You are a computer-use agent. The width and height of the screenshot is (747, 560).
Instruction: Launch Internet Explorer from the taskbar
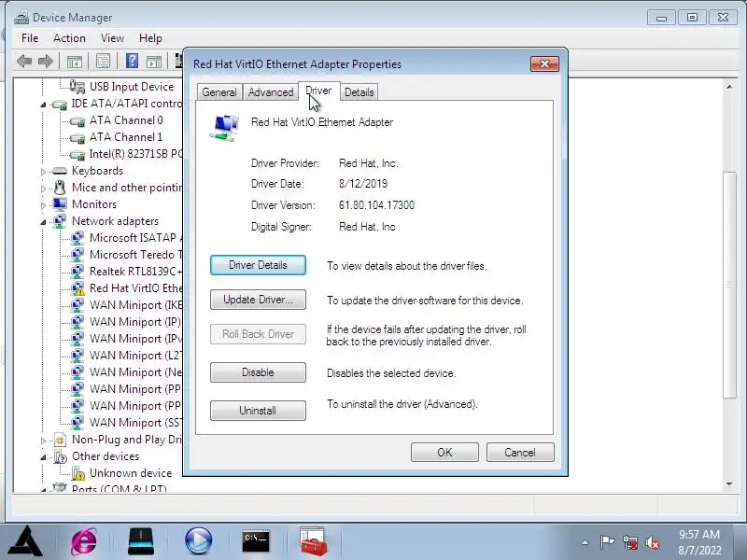pyautogui.click(x=84, y=541)
